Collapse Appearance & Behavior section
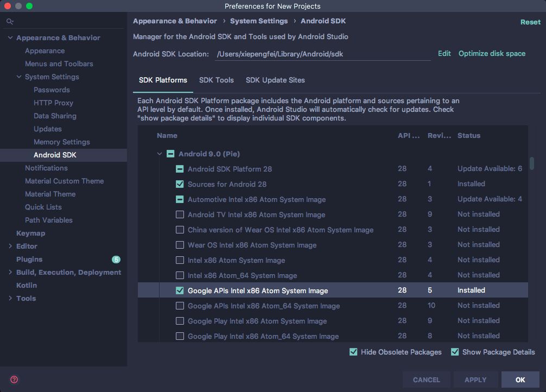 click(10, 37)
